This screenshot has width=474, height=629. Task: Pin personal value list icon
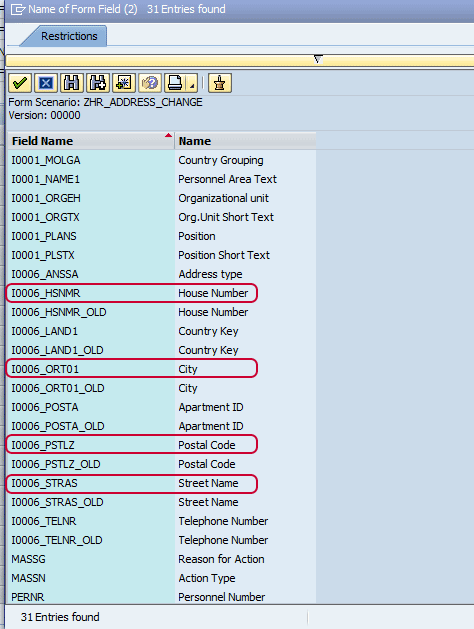(219, 83)
